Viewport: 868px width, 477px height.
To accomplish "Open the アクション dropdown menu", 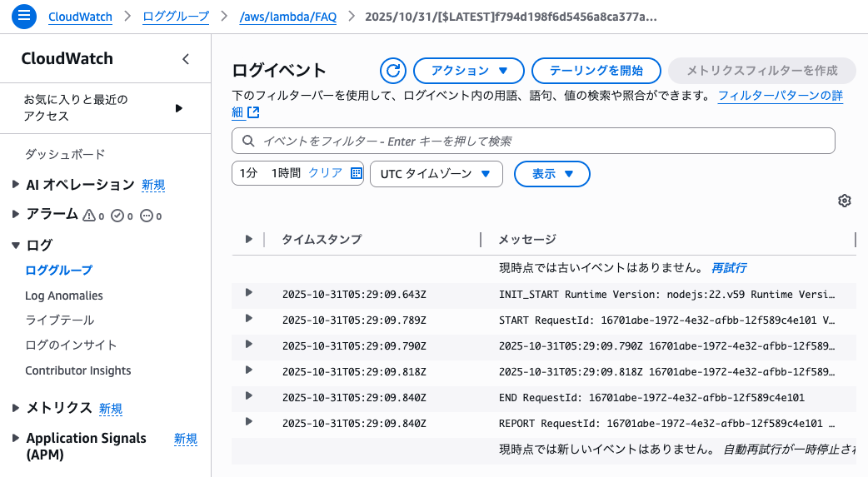I will [469, 71].
